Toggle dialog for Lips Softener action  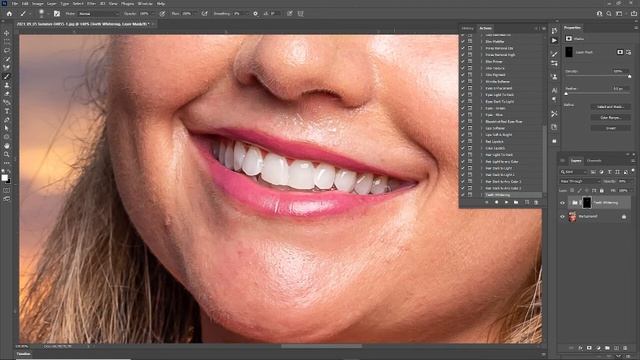click(x=470, y=128)
